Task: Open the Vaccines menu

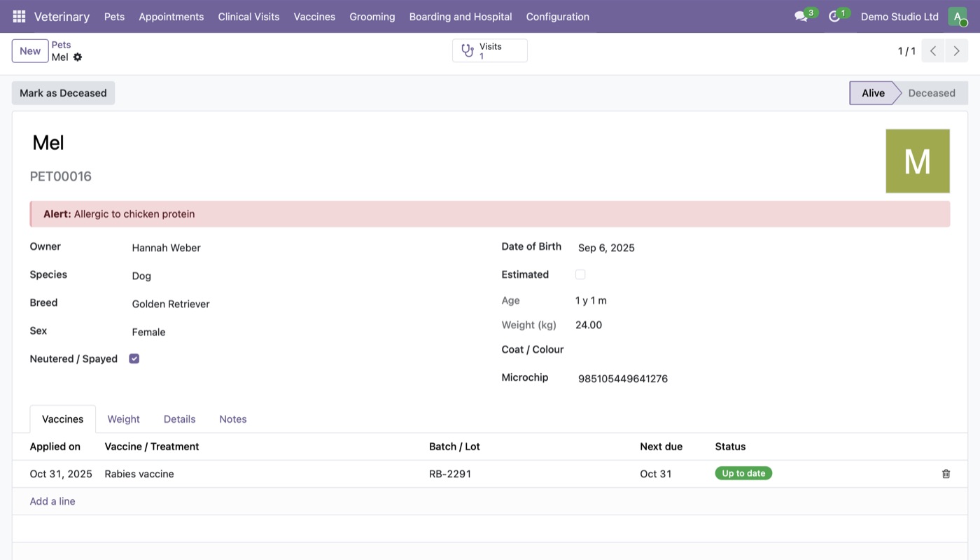Action: (x=314, y=16)
